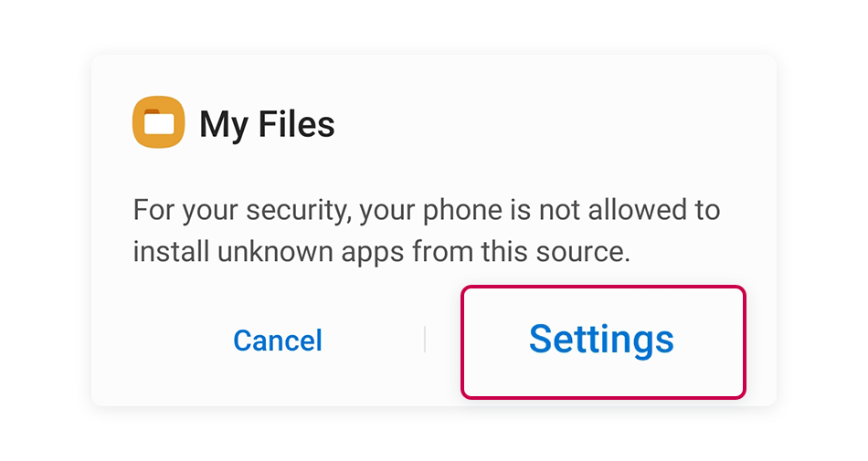Click the Settings button
This screenshot has height=461, width=868.
tap(603, 341)
